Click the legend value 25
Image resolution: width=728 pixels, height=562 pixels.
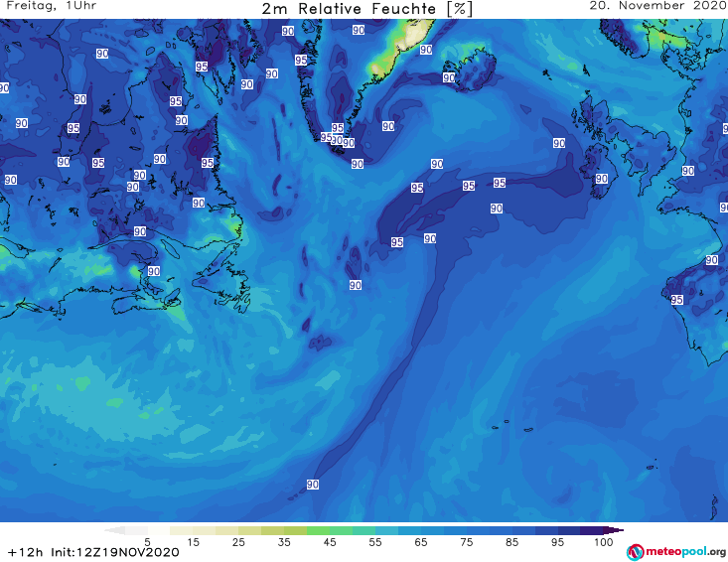click(238, 542)
